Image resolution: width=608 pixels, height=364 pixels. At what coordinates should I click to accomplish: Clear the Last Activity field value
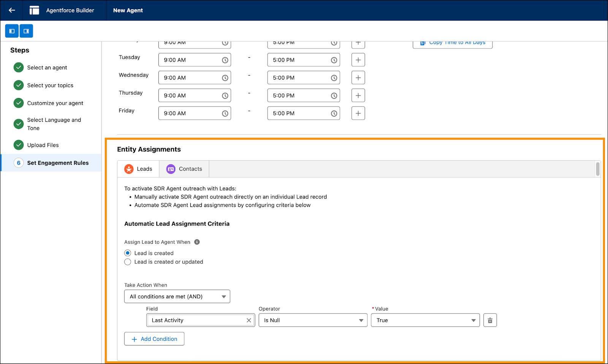pyautogui.click(x=249, y=320)
